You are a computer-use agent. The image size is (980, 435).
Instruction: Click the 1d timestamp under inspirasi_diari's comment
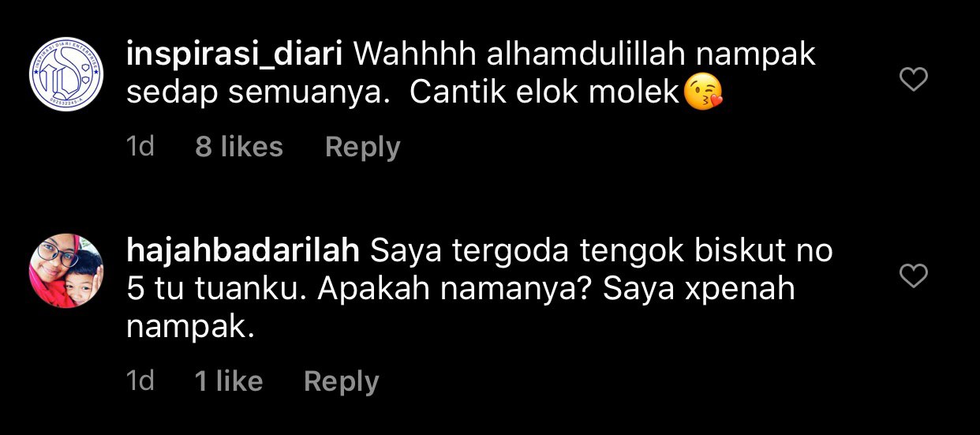pos(140,147)
